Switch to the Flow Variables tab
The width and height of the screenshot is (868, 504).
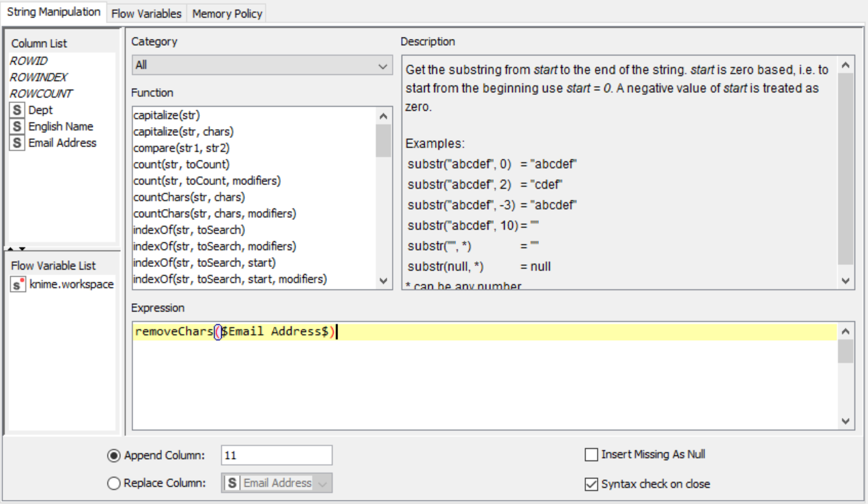(146, 13)
